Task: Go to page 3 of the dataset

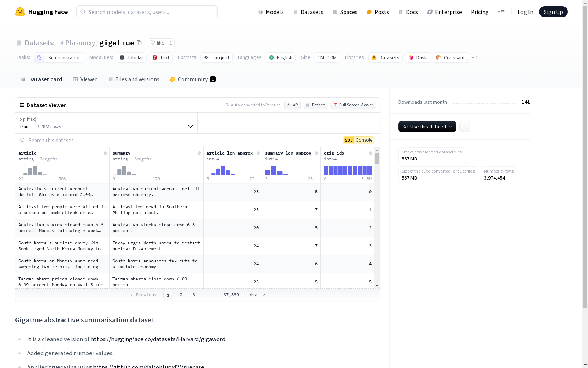Action: [x=194, y=295]
